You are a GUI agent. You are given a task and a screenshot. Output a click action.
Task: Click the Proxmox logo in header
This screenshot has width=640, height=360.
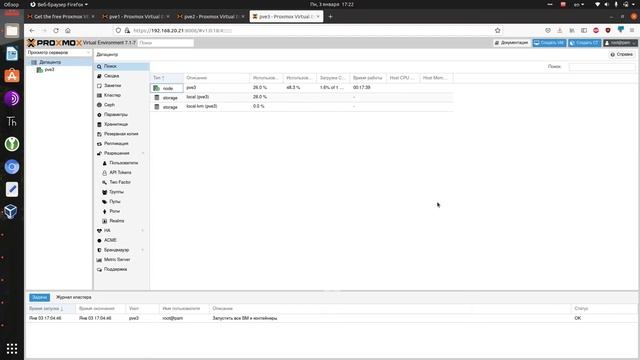coord(55,43)
